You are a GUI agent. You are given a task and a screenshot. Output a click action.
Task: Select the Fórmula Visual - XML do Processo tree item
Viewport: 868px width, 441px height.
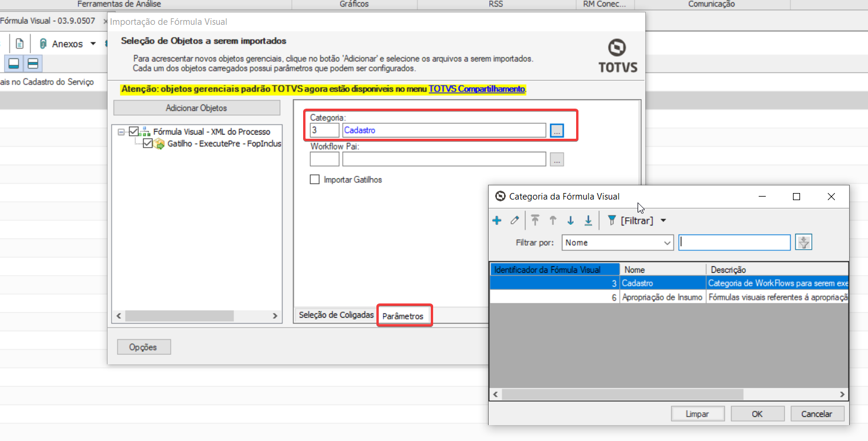(x=212, y=132)
